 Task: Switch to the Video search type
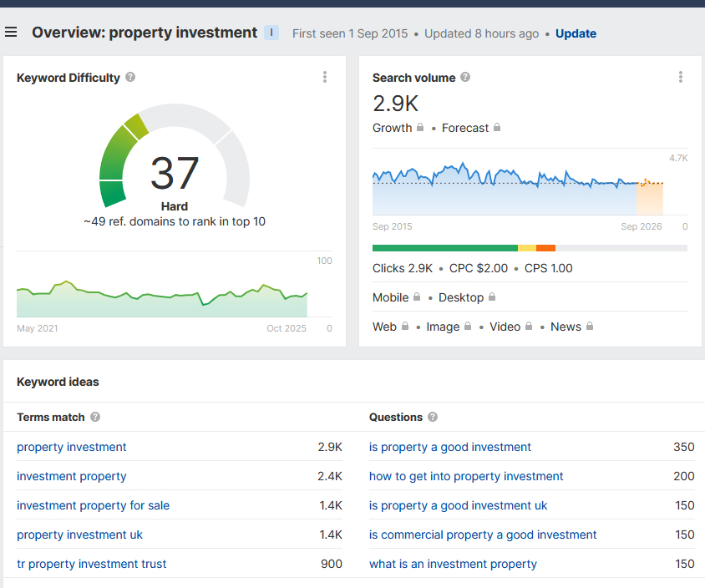point(510,327)
